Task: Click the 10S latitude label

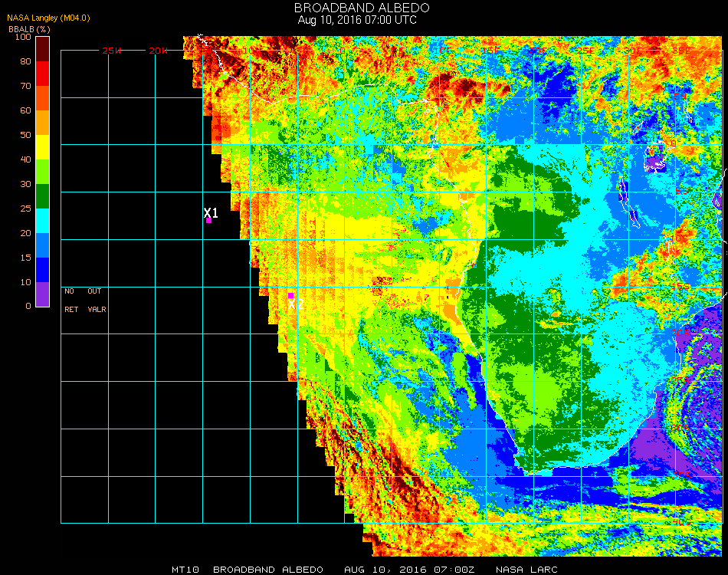Action: 679,238
